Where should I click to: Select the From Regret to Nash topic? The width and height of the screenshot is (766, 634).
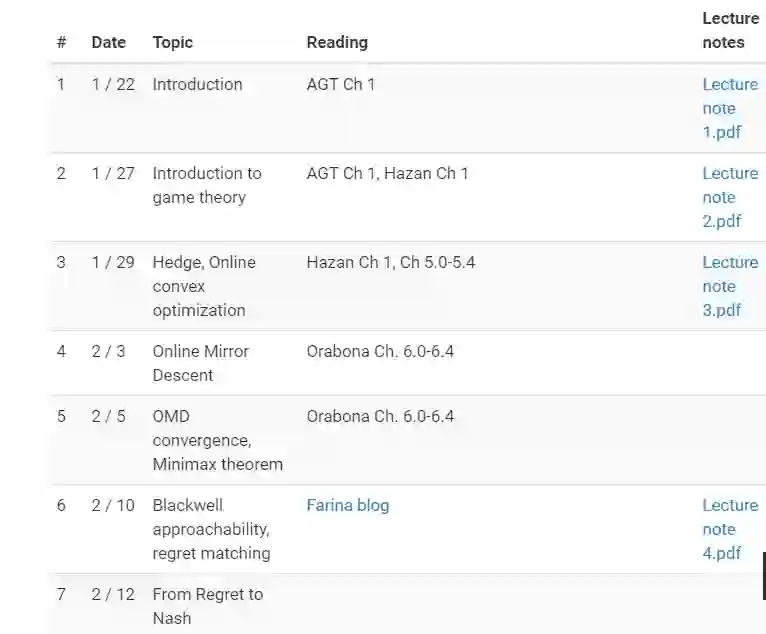click(207, 606)
